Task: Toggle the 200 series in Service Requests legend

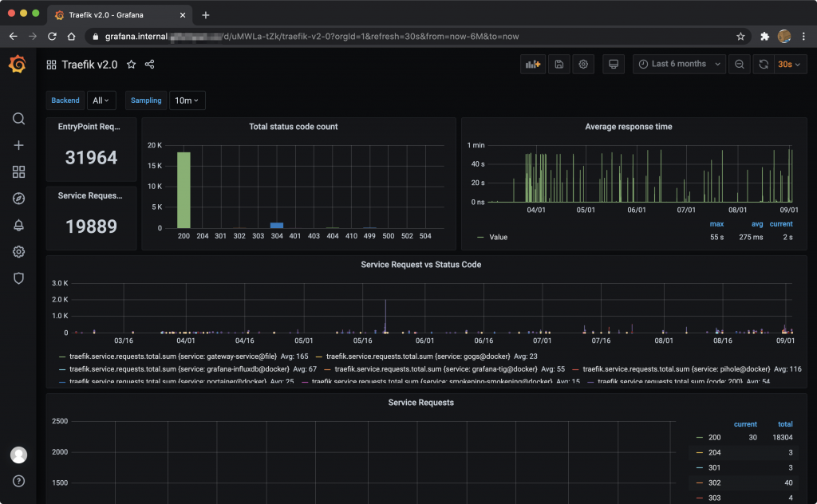Action: click(714, 438)
